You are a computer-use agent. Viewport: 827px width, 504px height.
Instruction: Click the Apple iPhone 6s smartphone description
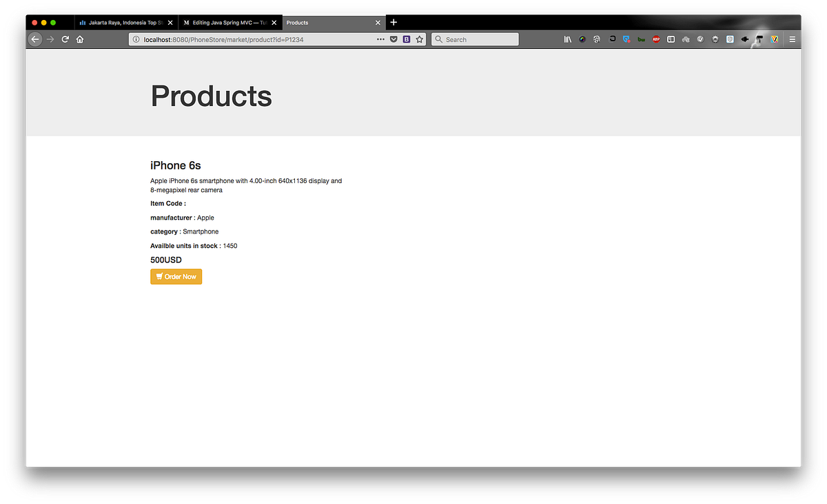pyautogui.click(x=246, y=185)
